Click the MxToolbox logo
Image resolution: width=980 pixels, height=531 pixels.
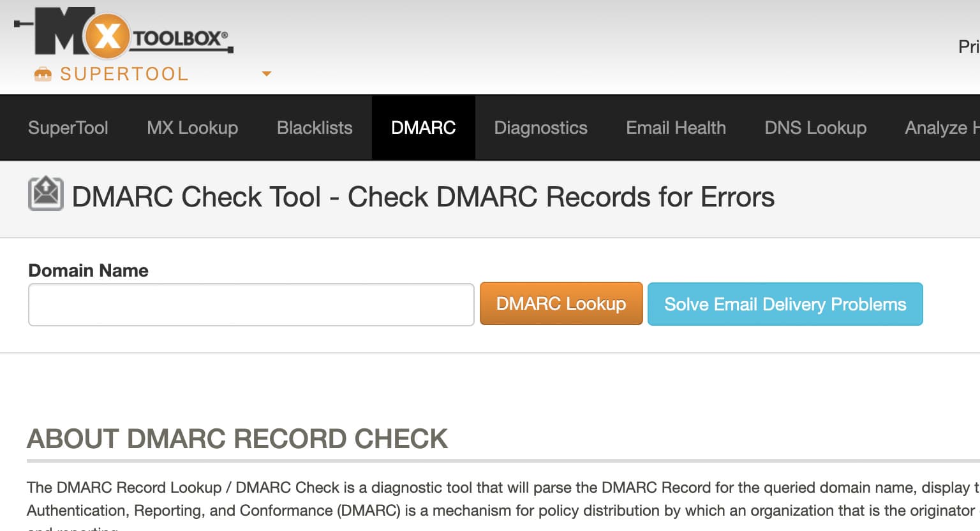pyautogui.click(x=124, y=32)
